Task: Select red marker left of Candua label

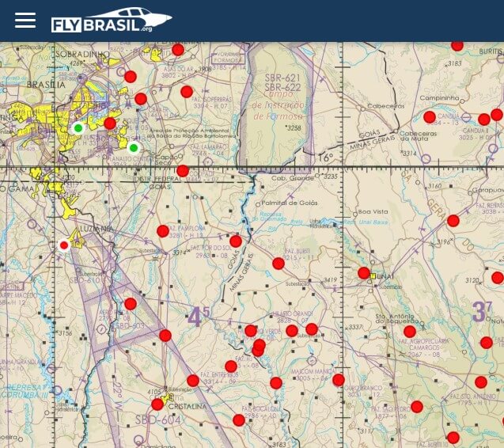Action: click(430, 117)
